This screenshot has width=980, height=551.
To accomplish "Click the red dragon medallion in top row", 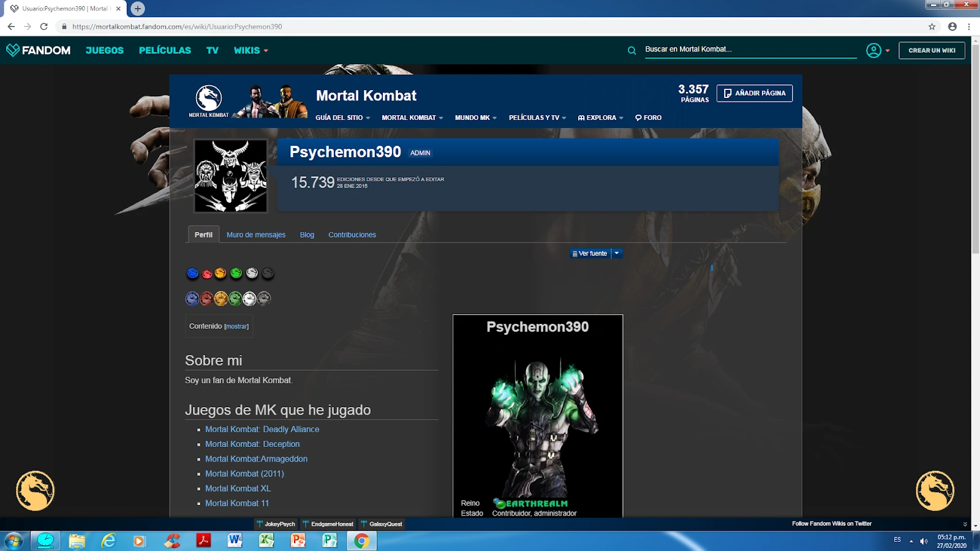I will 207,273.
